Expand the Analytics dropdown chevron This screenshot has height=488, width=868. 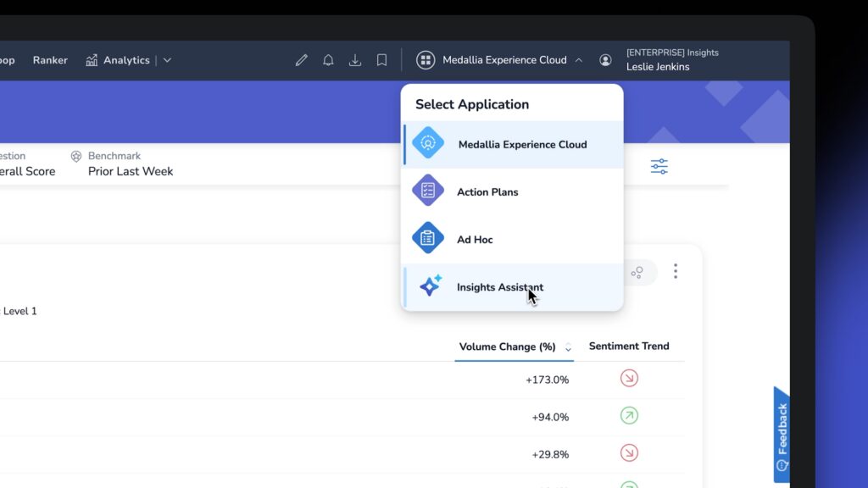pos(167,60)
